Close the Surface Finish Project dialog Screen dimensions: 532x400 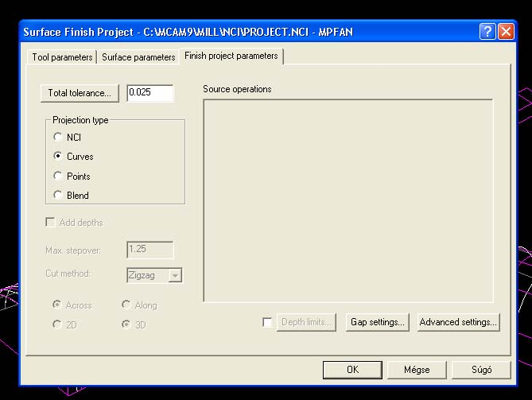[506, 32]
